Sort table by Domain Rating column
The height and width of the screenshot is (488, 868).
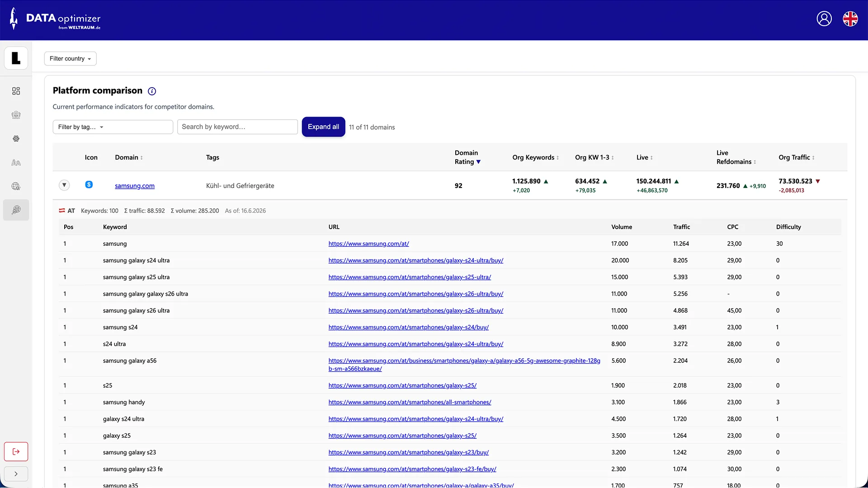(467, 157)
